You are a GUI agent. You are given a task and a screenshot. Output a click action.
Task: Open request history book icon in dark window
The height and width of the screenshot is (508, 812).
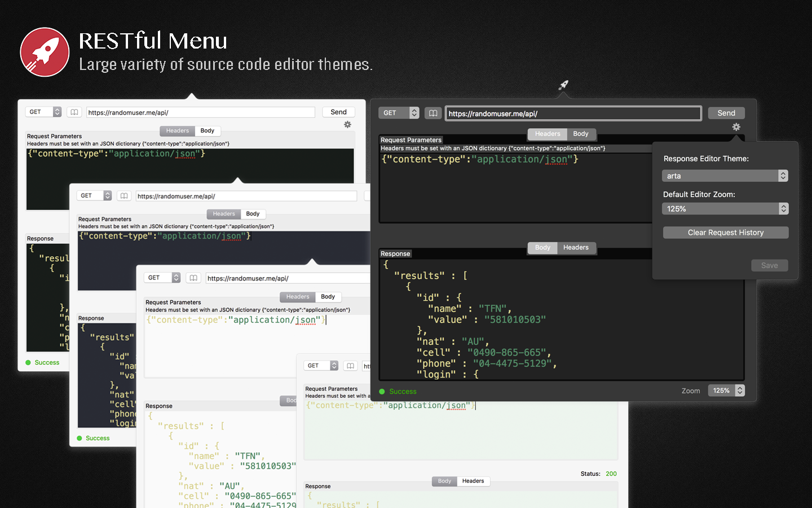433,113
